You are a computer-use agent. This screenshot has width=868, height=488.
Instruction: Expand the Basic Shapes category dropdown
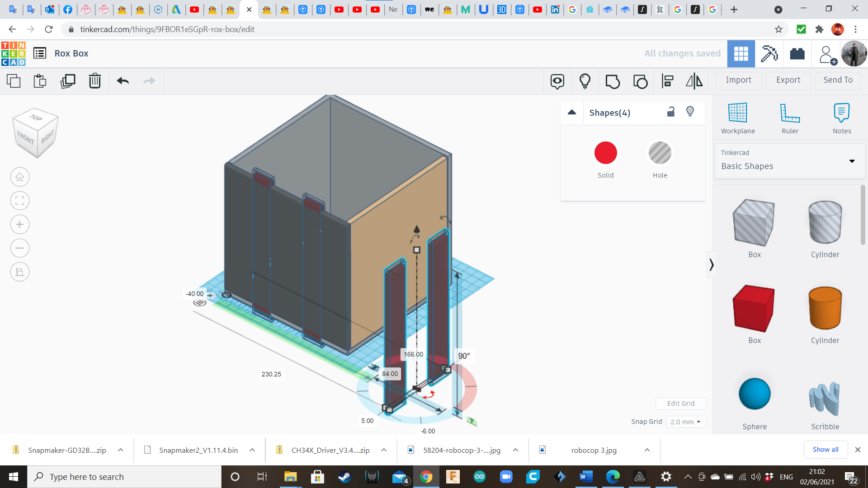tap(852, 161)
